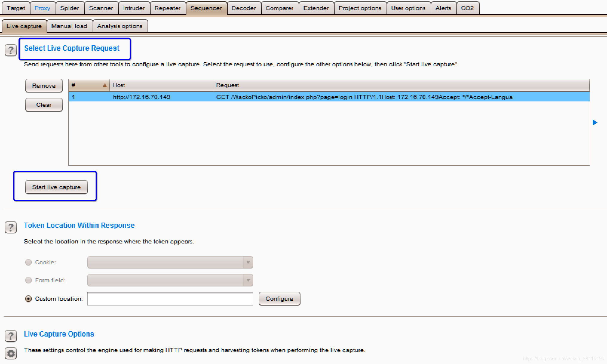Click help icon beside Select Live Capture Request

(11, 50)
